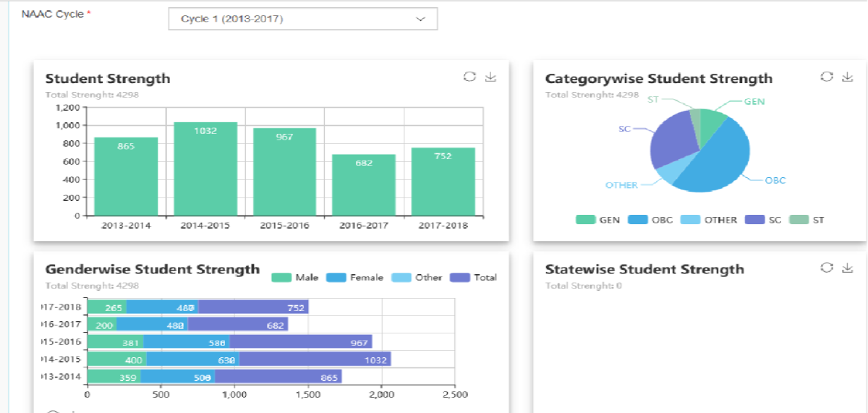Viewport: 868px width, 413px height.
Task: Click the Other color swatch in gender legend
Action: 401,278
